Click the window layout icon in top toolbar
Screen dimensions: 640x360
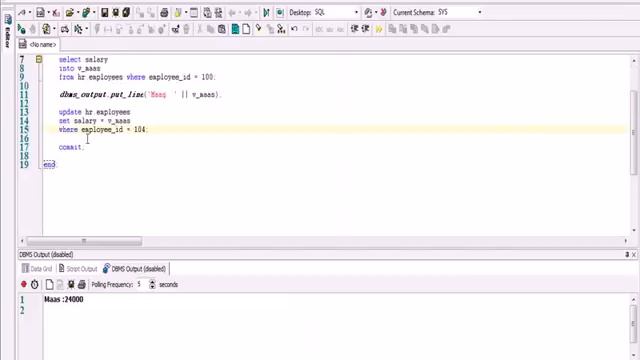click(194, 13)
